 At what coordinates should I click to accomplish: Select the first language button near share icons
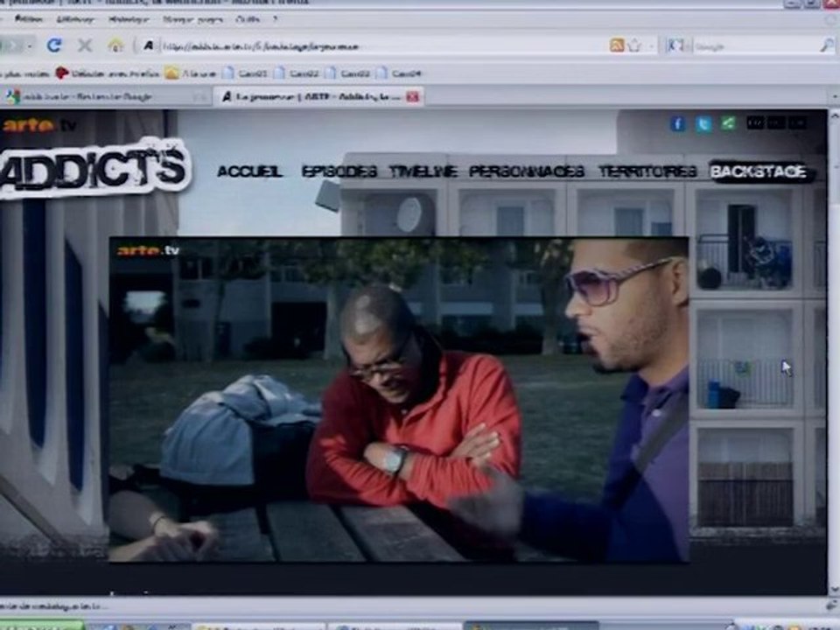coord(755,123)
